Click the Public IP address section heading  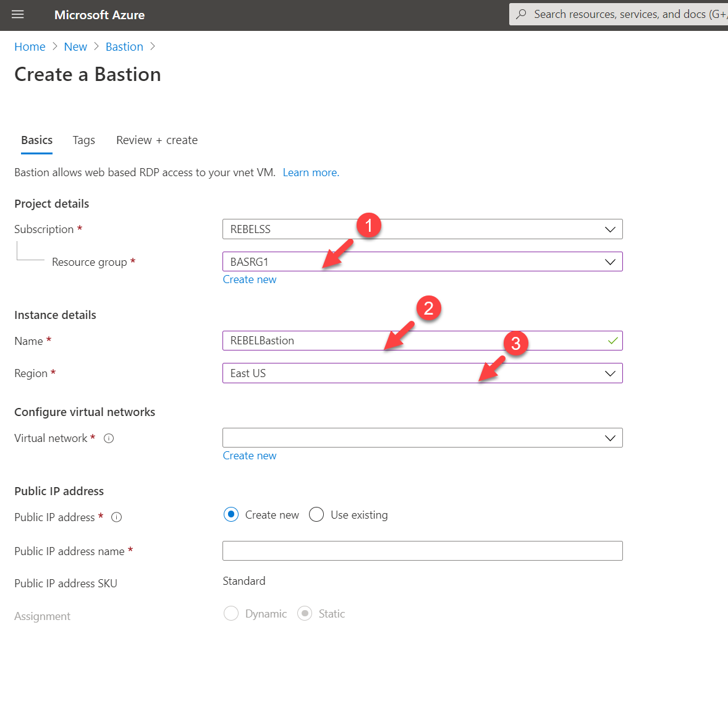click(x=59, y=491)
